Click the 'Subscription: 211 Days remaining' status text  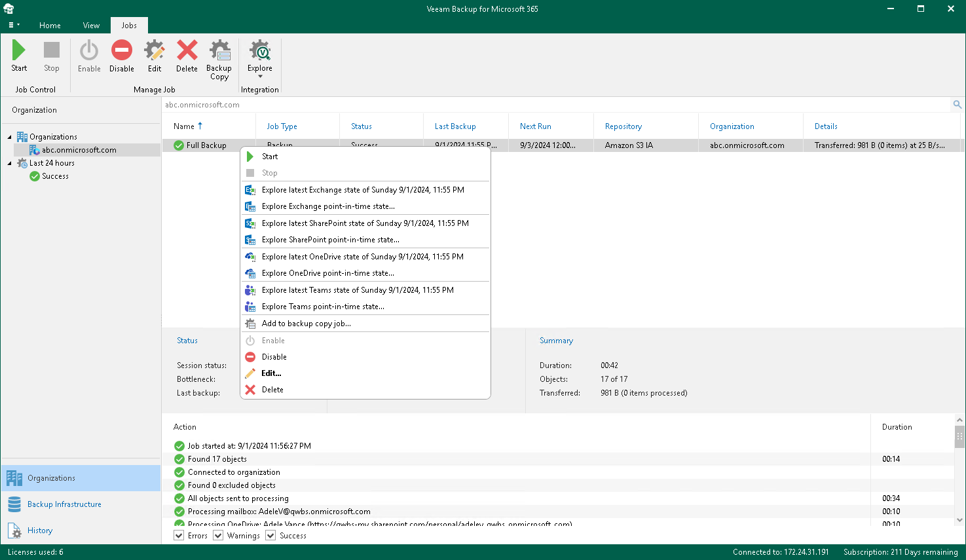[x=901, y=552]
